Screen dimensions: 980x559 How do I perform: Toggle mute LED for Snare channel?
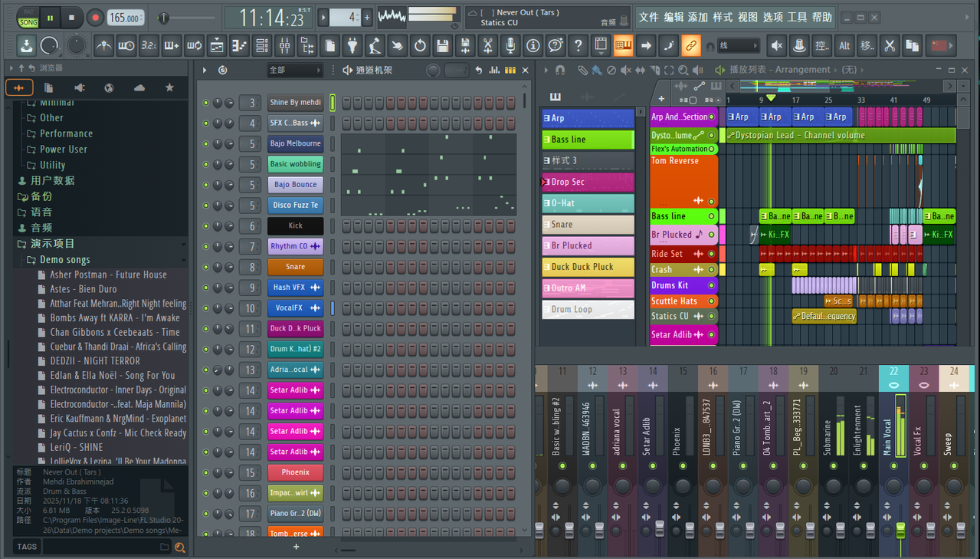pos(205,267)
